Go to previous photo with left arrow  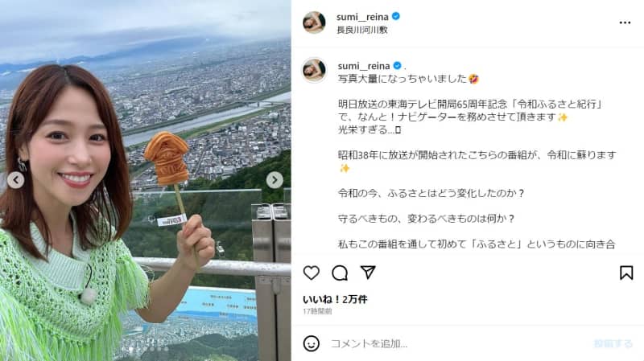click(15, 180)
